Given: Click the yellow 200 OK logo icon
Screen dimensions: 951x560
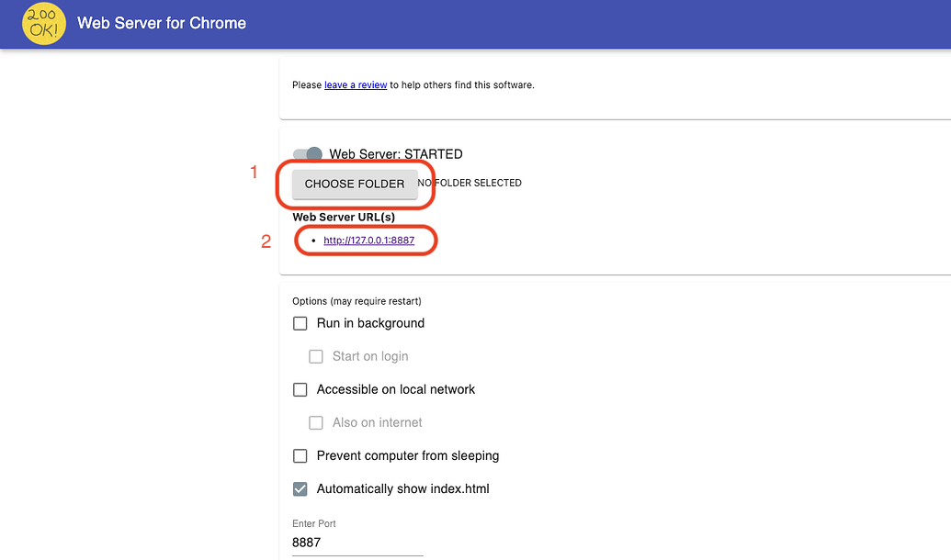Looking at the screenshot, I should click(43, 23).
